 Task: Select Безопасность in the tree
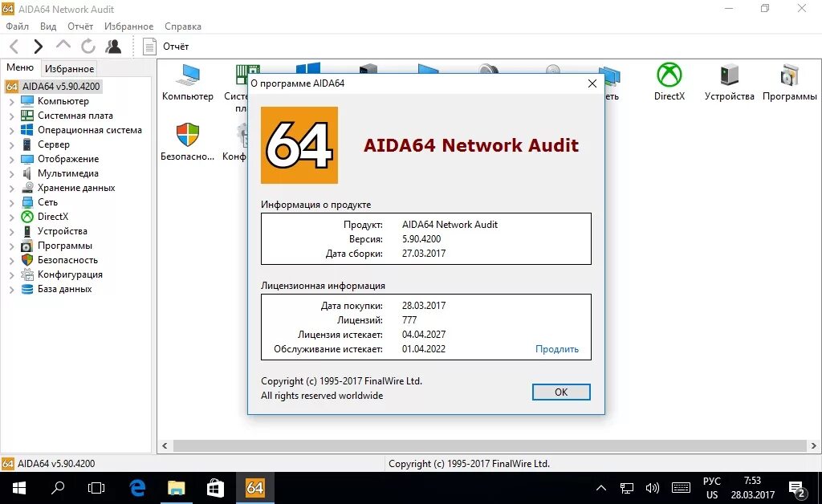[x=59, y=260]
